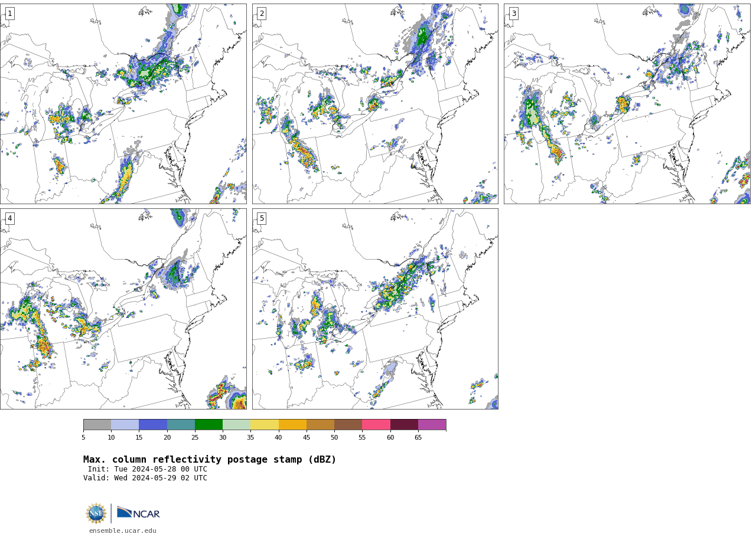Click the colorbar tick label '25'

point(195,438)
